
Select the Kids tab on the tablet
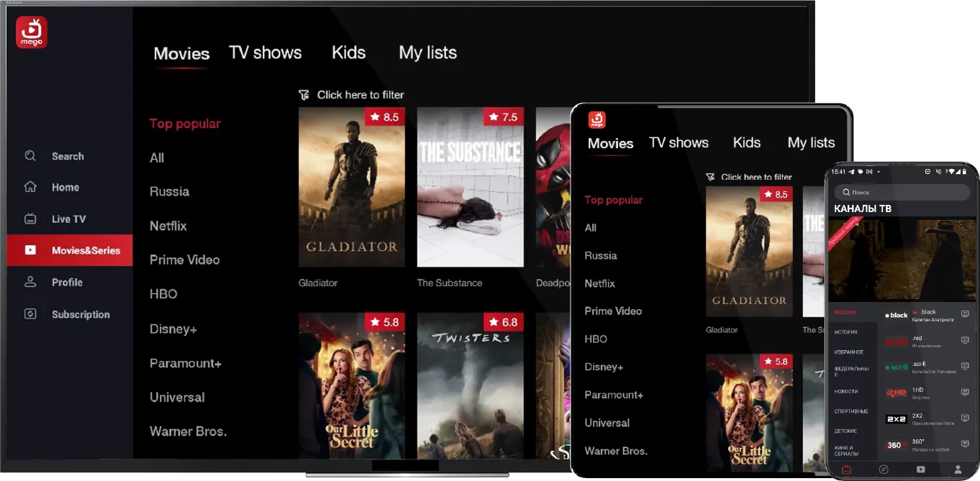pos(746,142)
